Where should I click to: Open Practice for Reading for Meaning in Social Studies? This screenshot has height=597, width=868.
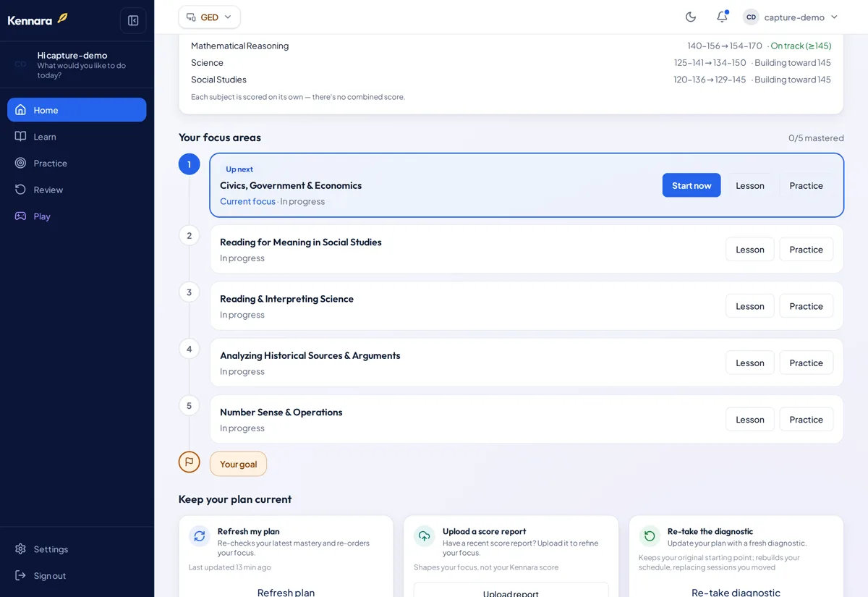point(807,249)
